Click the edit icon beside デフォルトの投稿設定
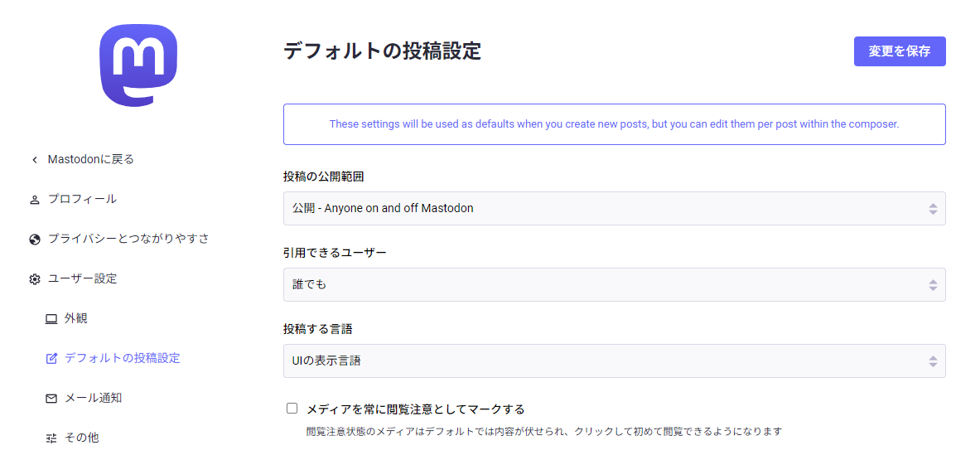This screenshot has width=980, height=455. click(51, 359)
